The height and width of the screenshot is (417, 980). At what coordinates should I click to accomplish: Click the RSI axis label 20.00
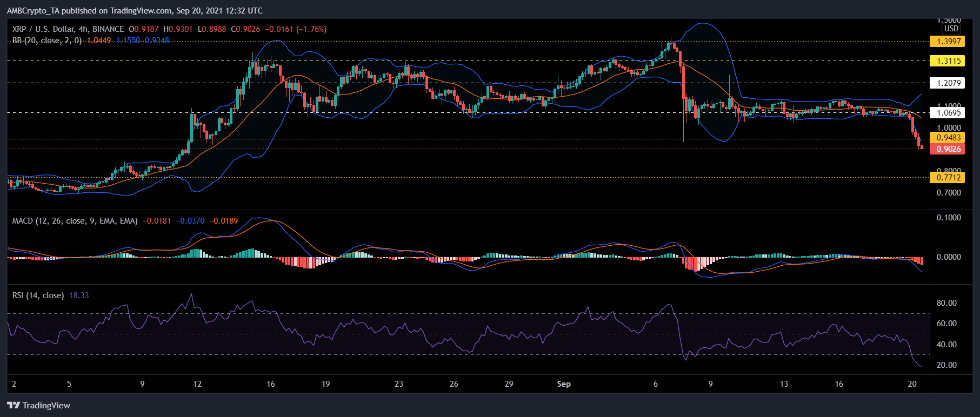(x=946, y=365)
